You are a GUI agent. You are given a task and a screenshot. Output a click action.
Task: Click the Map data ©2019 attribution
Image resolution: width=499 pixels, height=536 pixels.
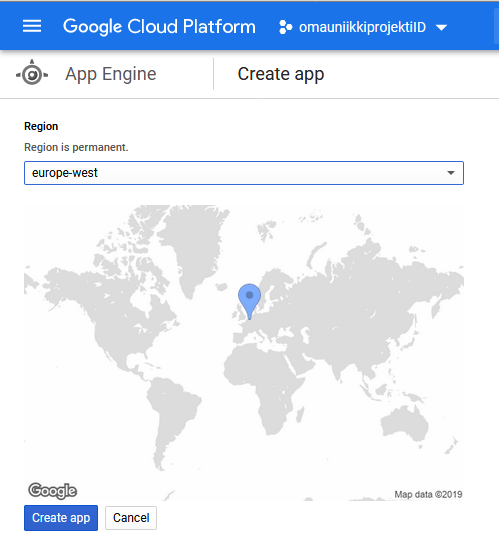pyautogui.click(x=428, y=494)
